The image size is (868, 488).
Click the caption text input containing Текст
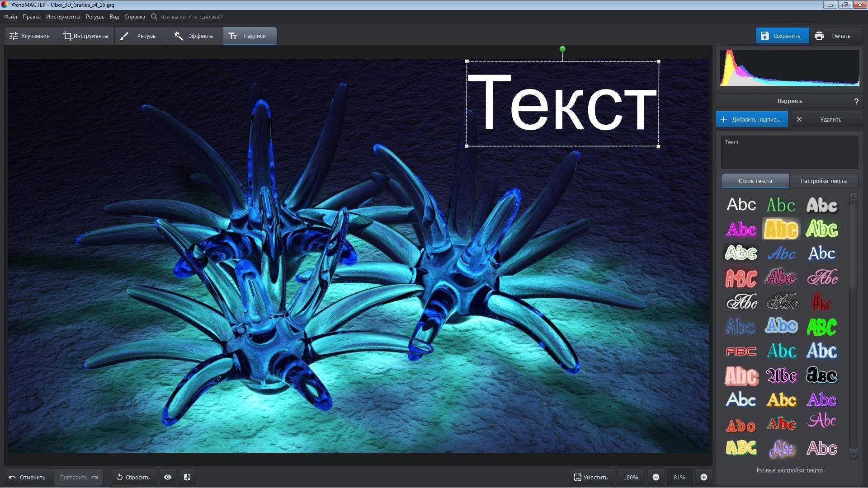(x=789, y=152)
